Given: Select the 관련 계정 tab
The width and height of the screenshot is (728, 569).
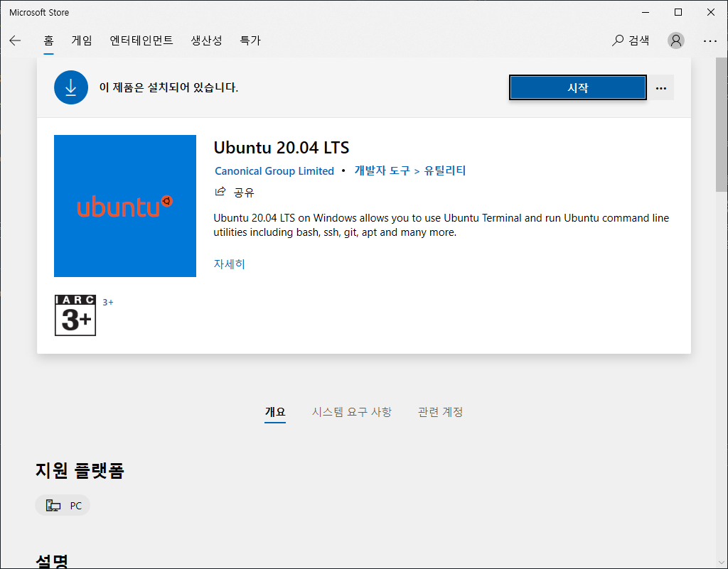Looking at the screenshot, I should pos(440,412).
